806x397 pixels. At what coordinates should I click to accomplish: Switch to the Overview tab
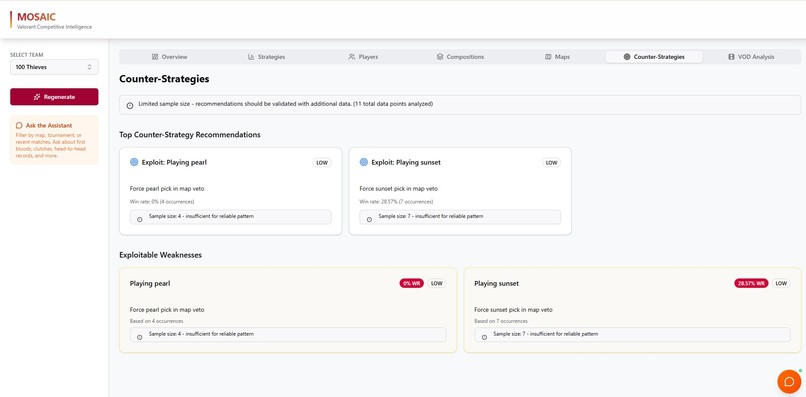tap(170, 57)
